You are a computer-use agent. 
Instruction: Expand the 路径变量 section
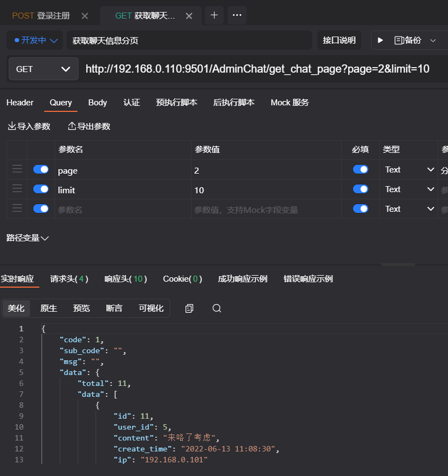tap(27, 238)
